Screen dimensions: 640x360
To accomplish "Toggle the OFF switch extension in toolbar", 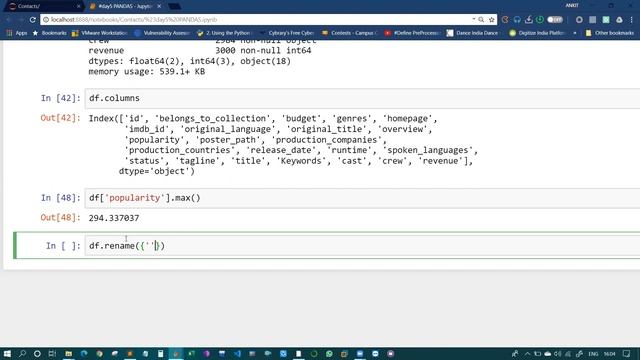I will [x=555, y=20].
